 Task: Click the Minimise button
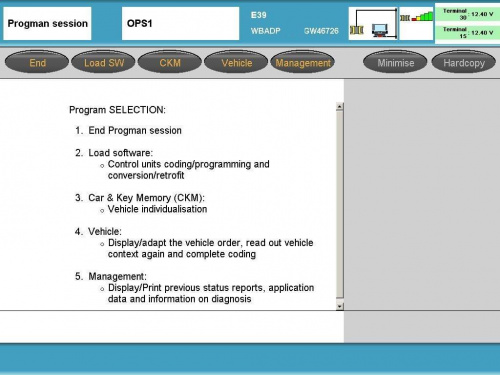[x=395, y=62]
